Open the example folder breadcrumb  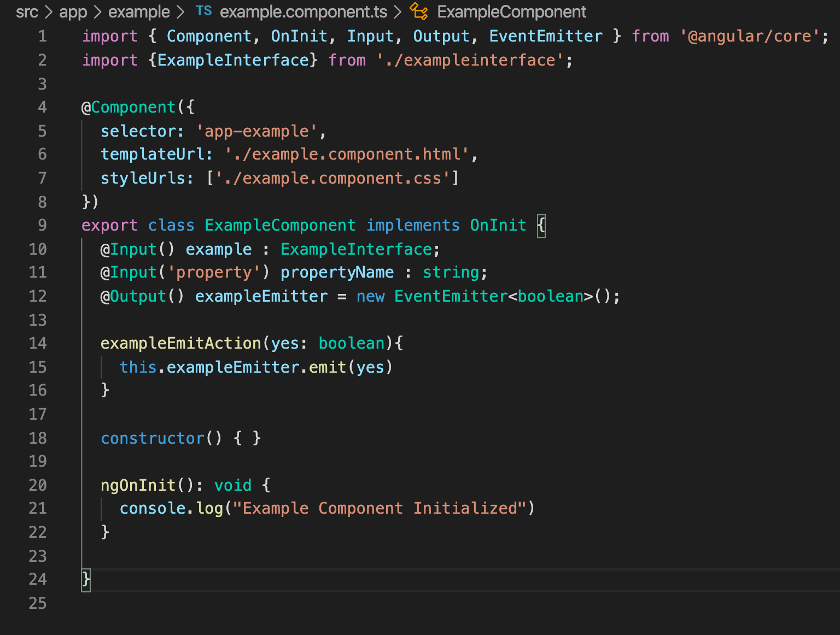138,11
